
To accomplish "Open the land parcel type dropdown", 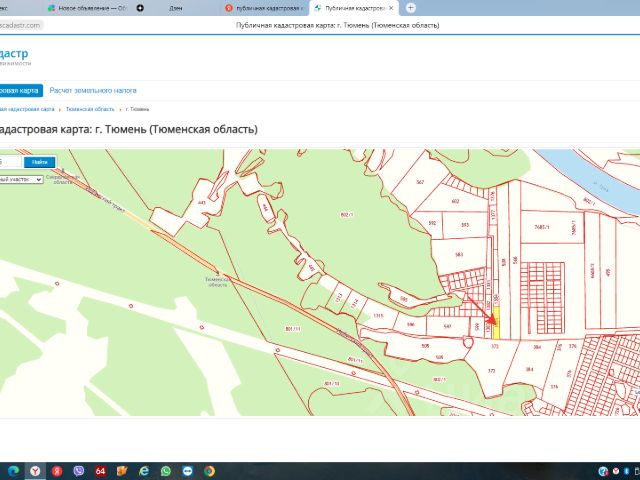I will [x=22, y=179].
